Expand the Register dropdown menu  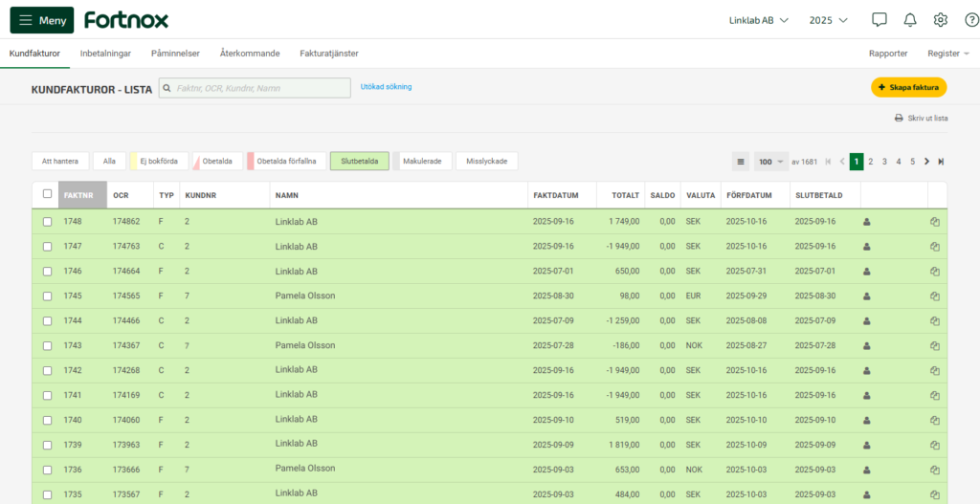[x=947, y=54]
